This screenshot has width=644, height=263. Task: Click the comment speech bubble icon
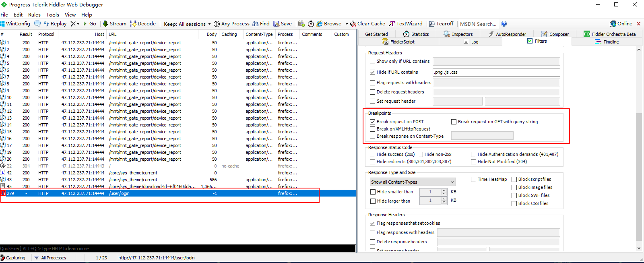pos(37,24)
